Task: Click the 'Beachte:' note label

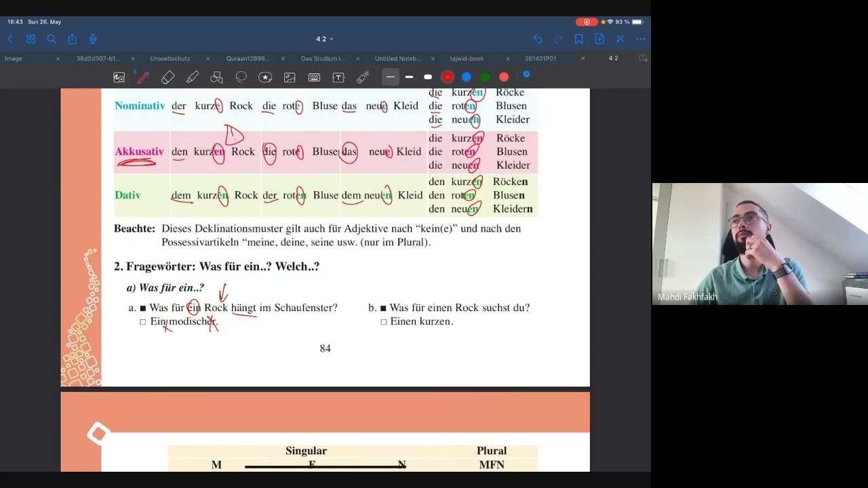Action: (134, 228)
